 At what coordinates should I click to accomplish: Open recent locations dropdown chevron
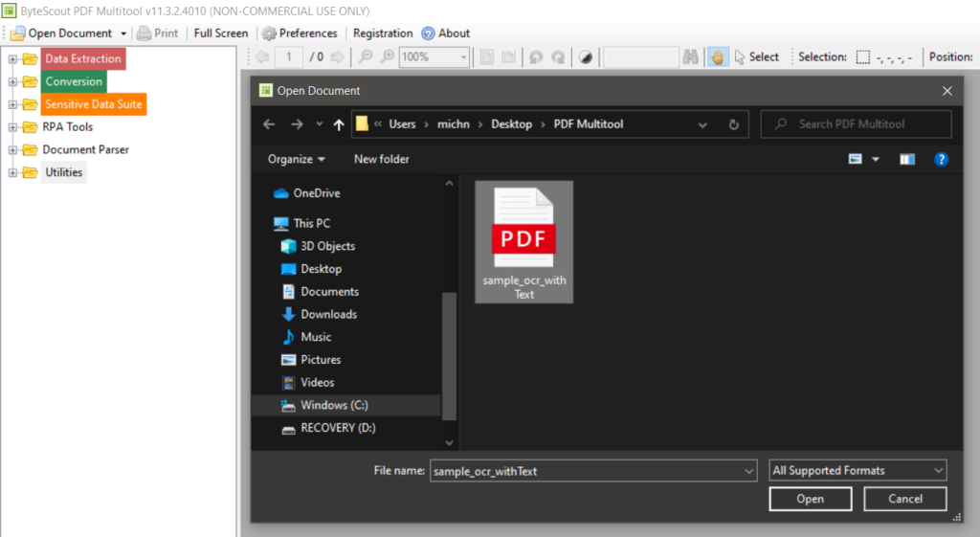click(x=320, y=123)
